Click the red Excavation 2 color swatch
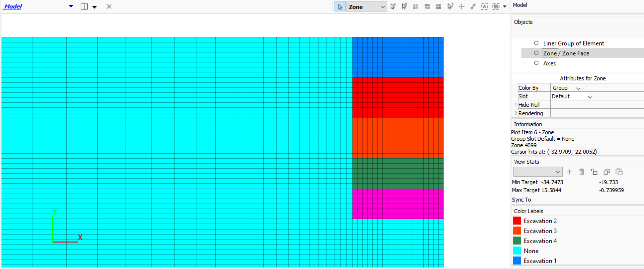Viewport: 644px width, 269px height. (x=517, y=221)
